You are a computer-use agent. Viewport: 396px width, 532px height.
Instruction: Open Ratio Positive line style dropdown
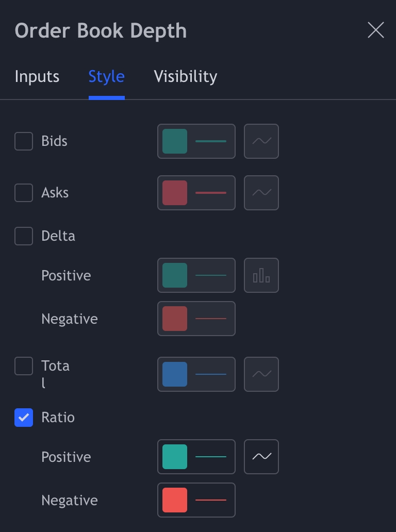[x=211, y=457]
